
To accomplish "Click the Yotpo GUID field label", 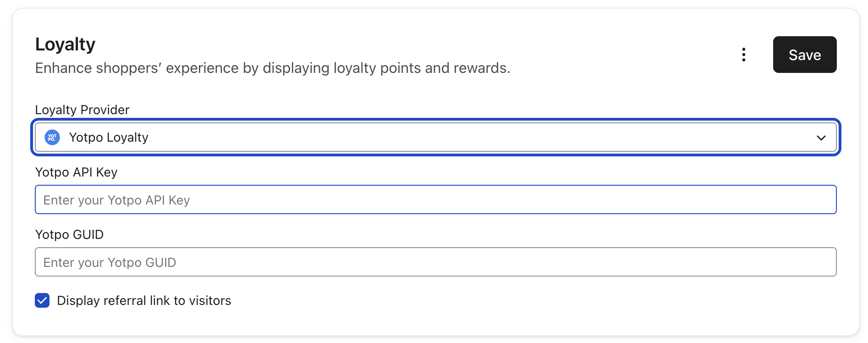I will click(x=69, y=234).
